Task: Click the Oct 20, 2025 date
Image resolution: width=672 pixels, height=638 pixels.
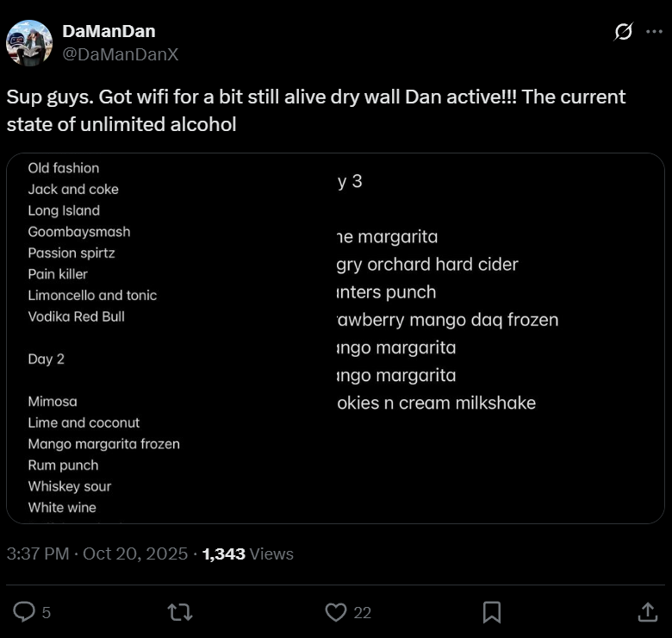Action: 135,554
